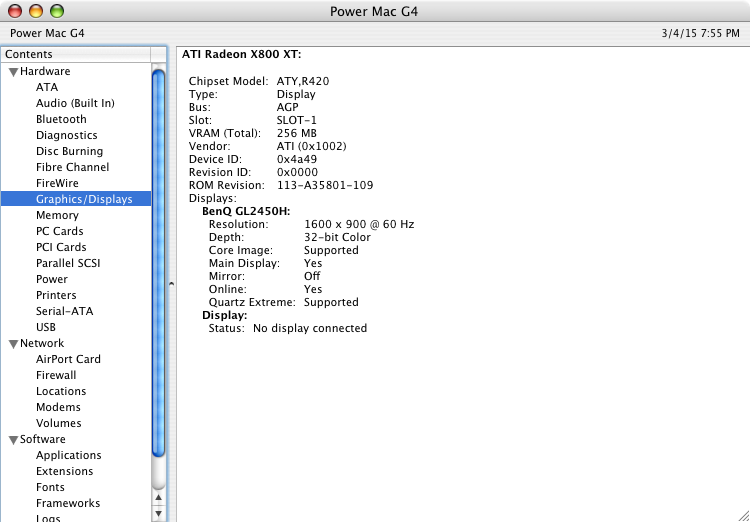
Task: Collapse the Network section triangle
Action: coord(13,344)
